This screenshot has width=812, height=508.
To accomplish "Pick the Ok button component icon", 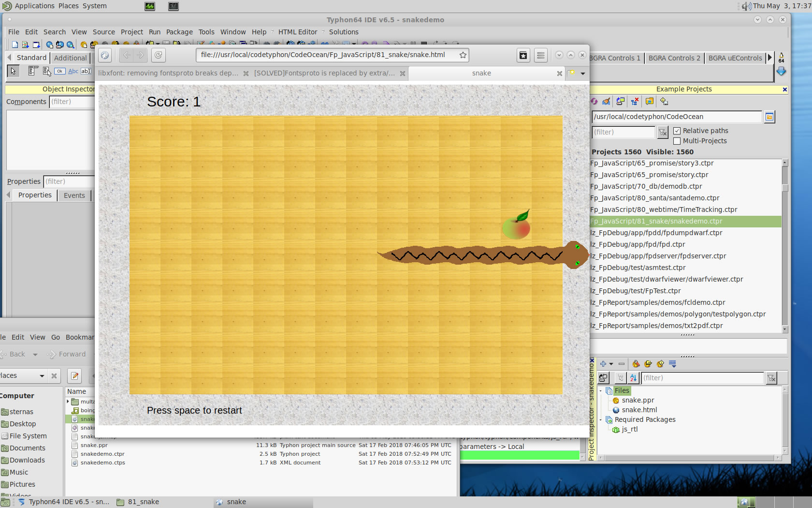I will (x=59, y=71).
